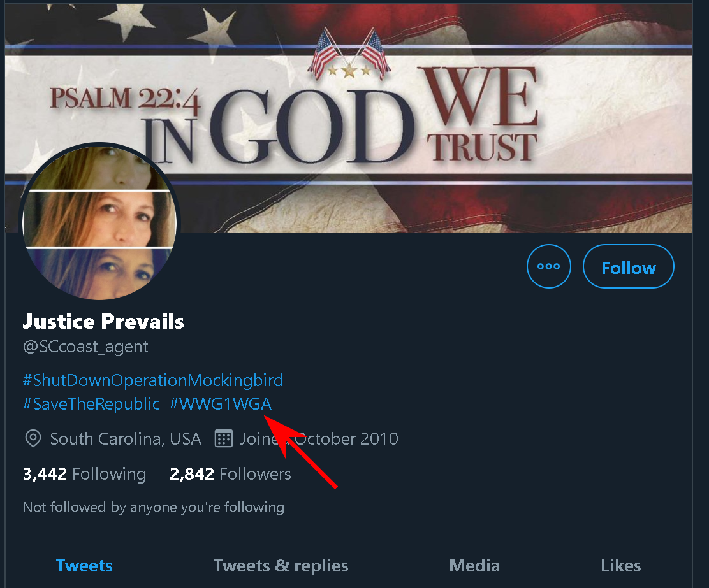Open the #ShutDownOperationMockingbird hashtag

click(153, 381)
